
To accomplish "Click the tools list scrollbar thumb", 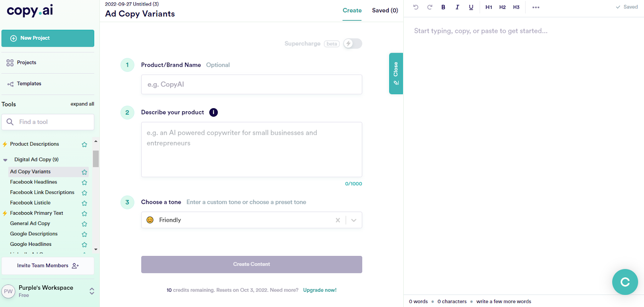I will (x=96, y=159).
